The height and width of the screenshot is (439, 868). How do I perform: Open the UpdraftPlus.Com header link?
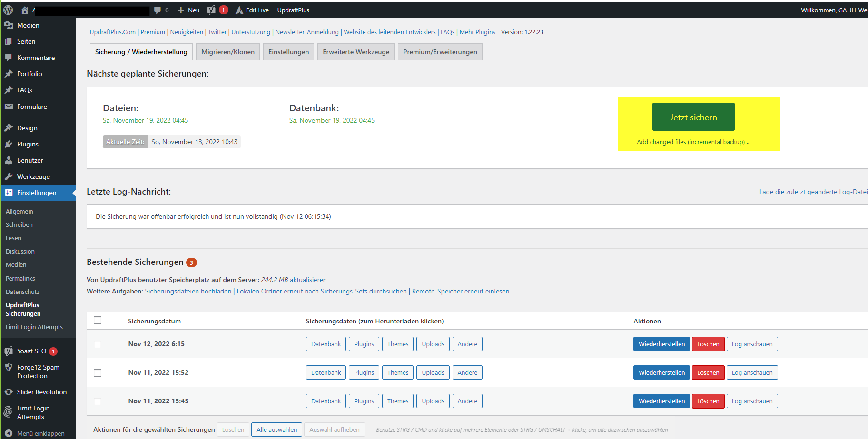[x=113, y=32]
